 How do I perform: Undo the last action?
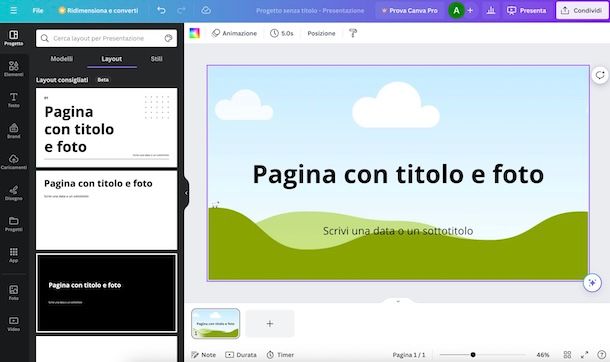click(161, 10)
